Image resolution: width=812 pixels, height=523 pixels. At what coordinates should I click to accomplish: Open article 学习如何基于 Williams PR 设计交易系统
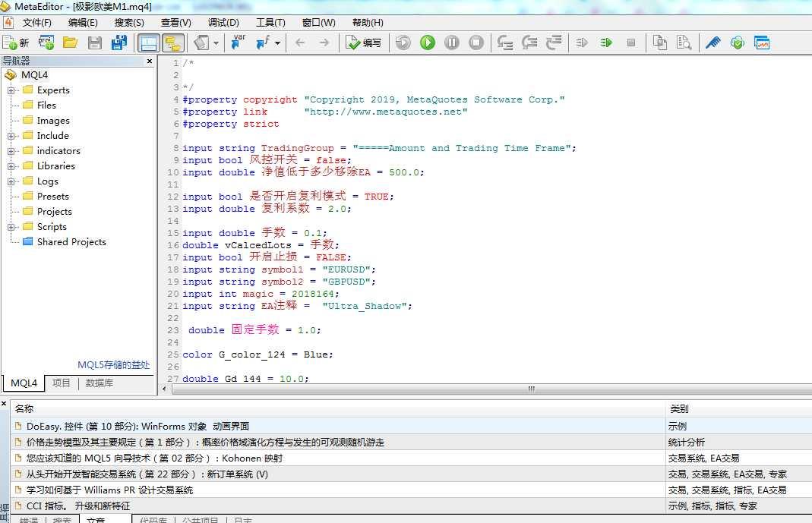point(109,490)
